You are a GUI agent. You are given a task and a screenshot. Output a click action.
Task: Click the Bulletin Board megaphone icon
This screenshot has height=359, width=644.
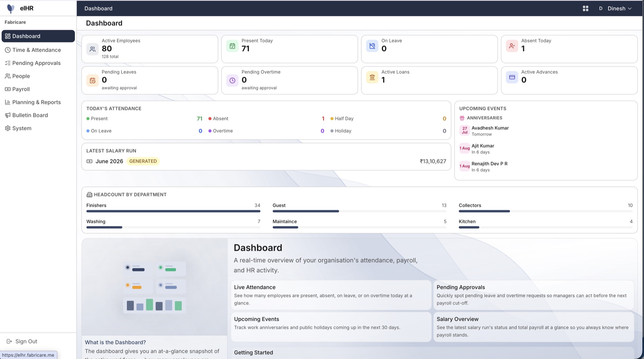point(7,115)
